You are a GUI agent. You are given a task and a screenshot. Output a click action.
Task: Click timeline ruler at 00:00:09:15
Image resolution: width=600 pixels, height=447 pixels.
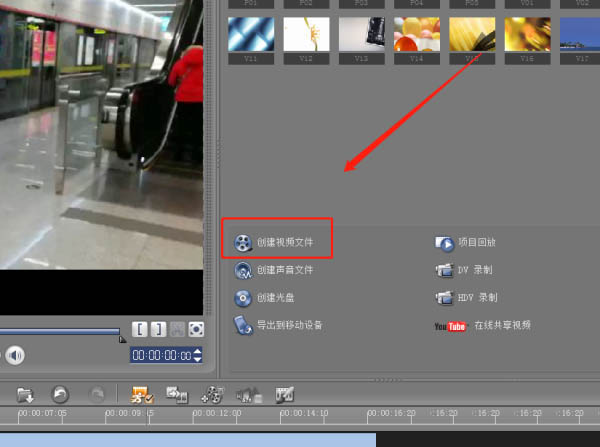[130, 413]
